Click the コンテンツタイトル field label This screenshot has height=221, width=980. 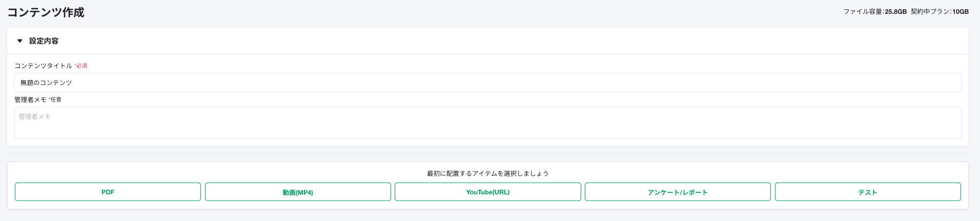click(43, 66)
